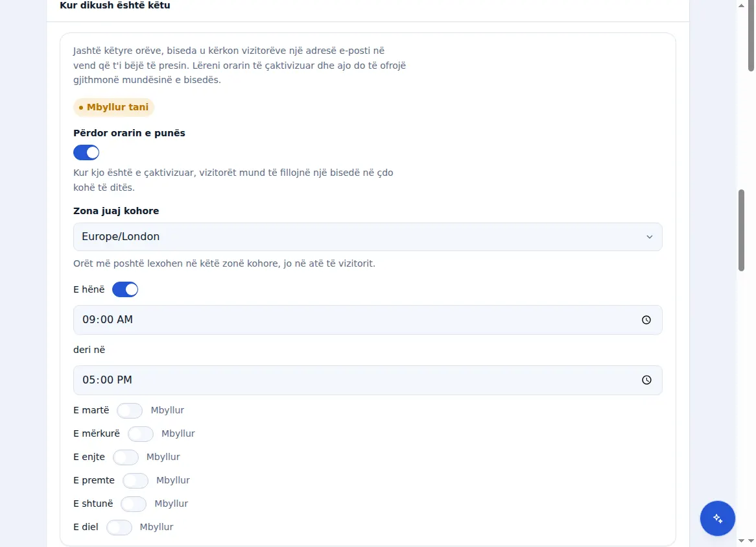Click the 05:00 PM end time field
Image resolution: width=756 pixels, height=547 pixels.
(368, 380)
